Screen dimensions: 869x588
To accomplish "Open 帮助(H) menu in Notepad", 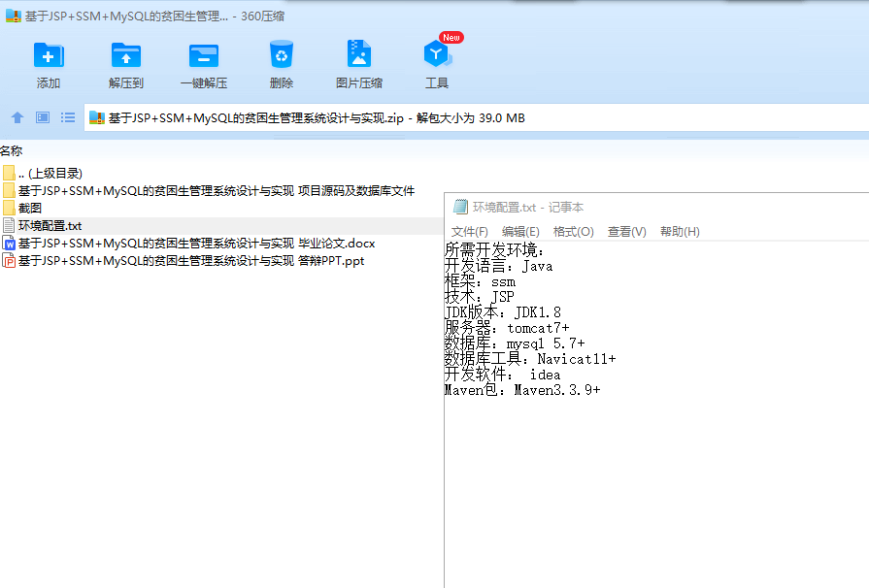I will coord(680,232).
